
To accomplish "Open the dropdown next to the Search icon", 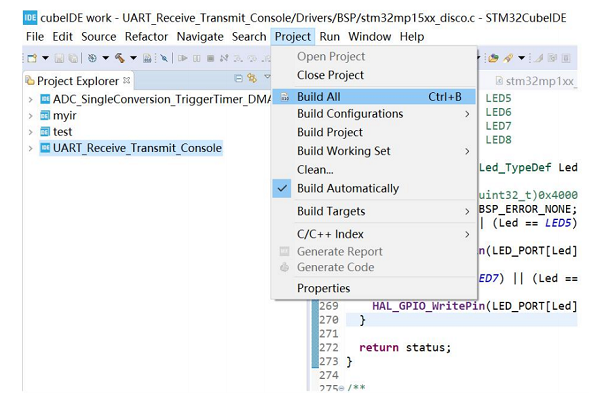I will pyautogui.click(x=521, y=58).
